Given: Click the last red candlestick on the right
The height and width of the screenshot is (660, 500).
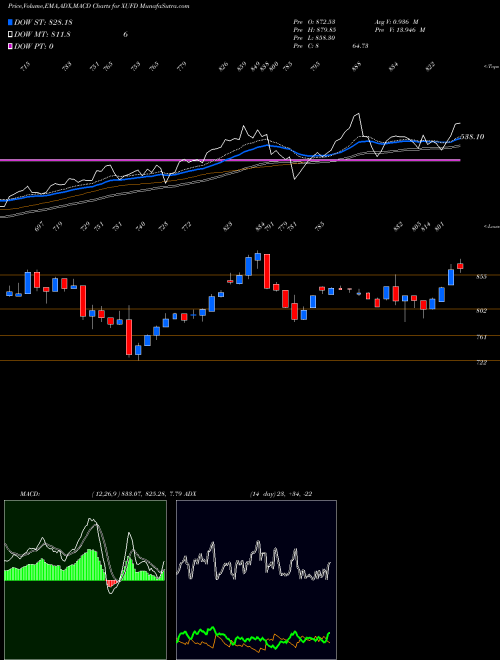Looking at the screenshot, I should click(460, 266).
